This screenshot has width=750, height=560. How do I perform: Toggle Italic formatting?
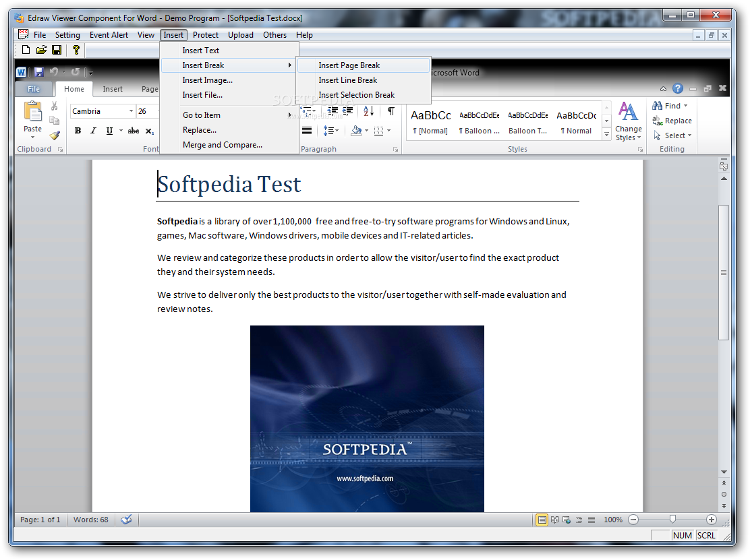[x=94, y=131]
